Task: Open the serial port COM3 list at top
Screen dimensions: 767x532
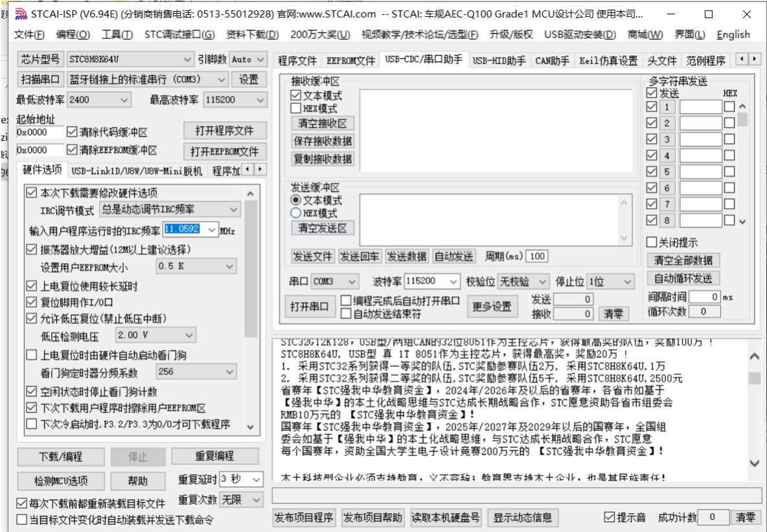Action: coord(222,79)
